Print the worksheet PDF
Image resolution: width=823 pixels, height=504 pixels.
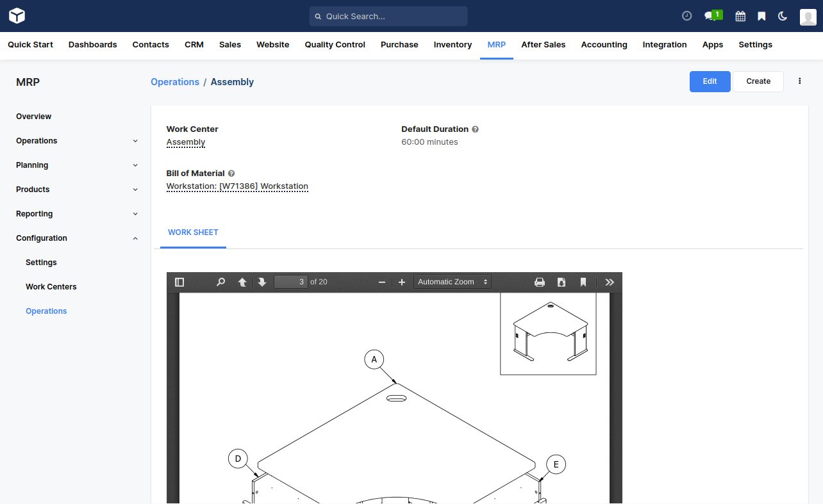540,282
